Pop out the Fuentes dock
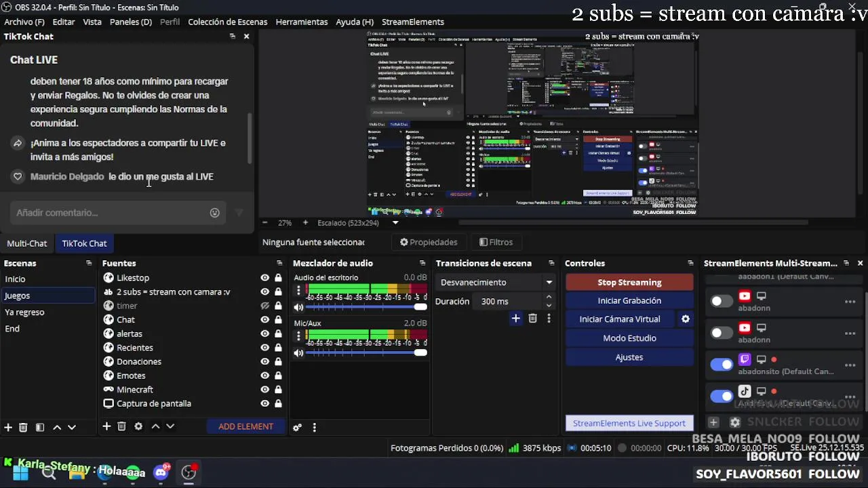 pyautogui.click(x=279, y=263)
